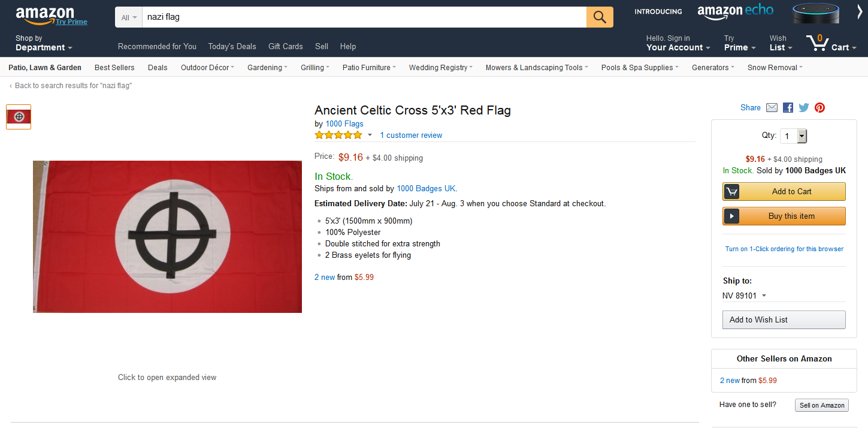
Task: Click the search magnifier button
Action: pos(600,17)
